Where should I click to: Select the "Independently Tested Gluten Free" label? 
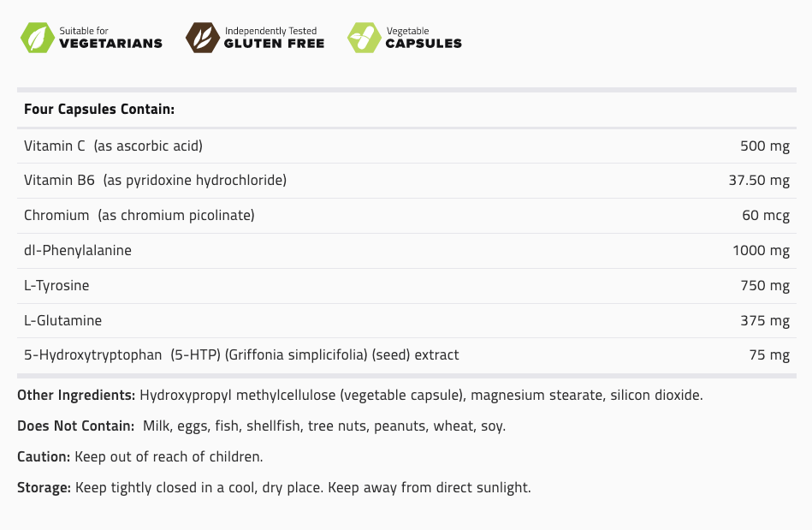pos(274,38)
